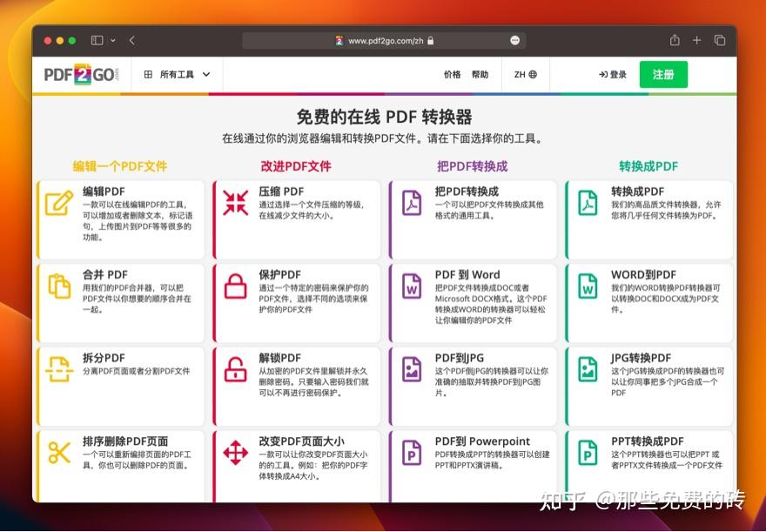The image size is (766, 532).
Task: Click the www.pdf2go.com address bar
Action: coord(383,39)
